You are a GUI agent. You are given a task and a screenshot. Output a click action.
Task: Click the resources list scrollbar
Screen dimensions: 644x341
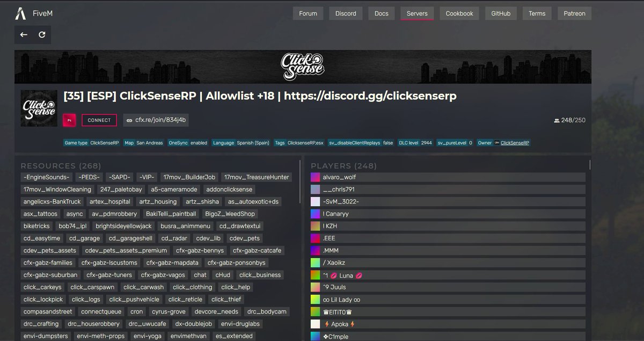300,182
